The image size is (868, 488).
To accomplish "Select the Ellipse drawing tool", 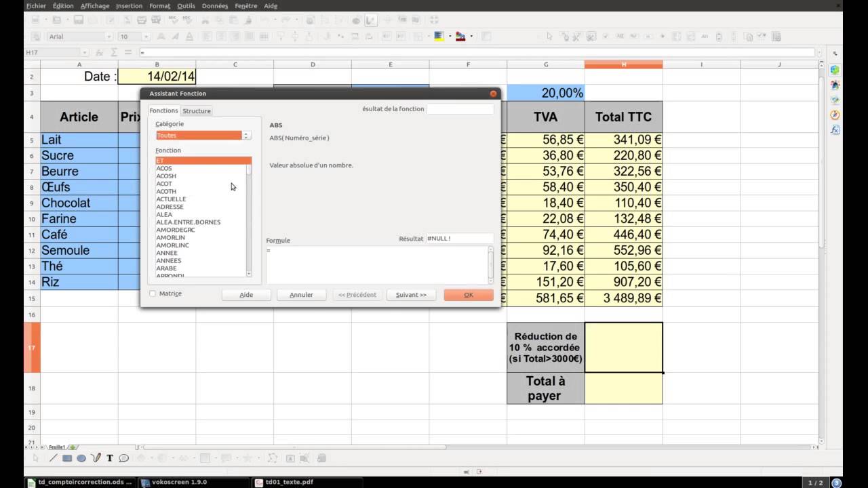I will [81, 458].
